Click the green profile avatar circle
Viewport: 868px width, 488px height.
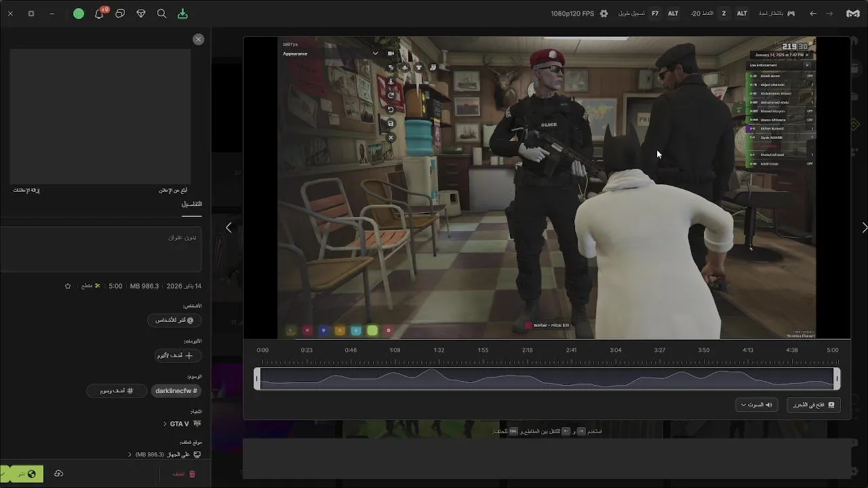pos(79,14)
